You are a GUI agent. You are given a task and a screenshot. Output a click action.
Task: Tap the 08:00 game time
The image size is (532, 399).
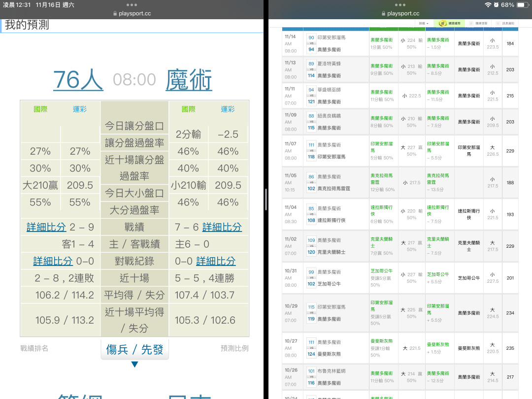click(134, 80)
